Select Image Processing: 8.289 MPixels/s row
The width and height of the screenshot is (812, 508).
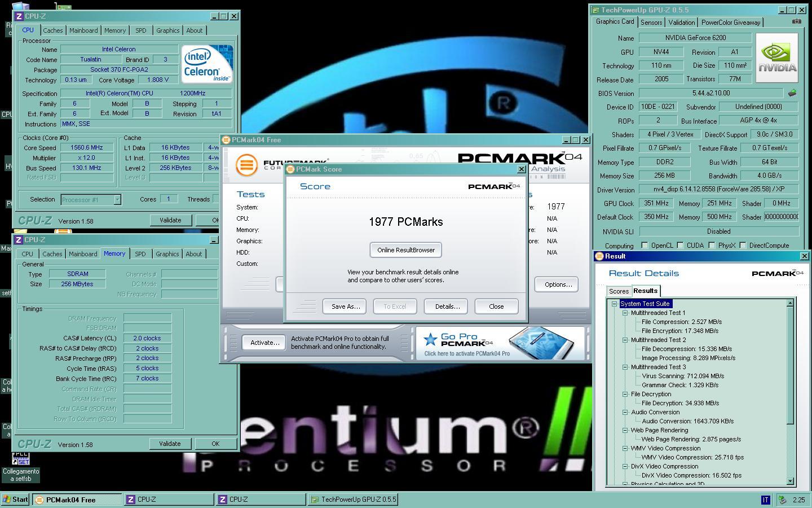(688, 358)
